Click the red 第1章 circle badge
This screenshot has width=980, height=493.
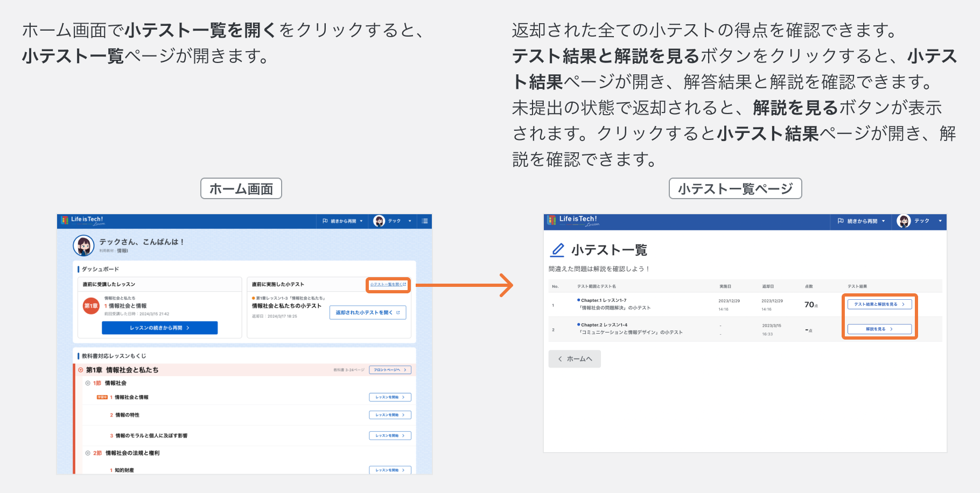point(91,306)
